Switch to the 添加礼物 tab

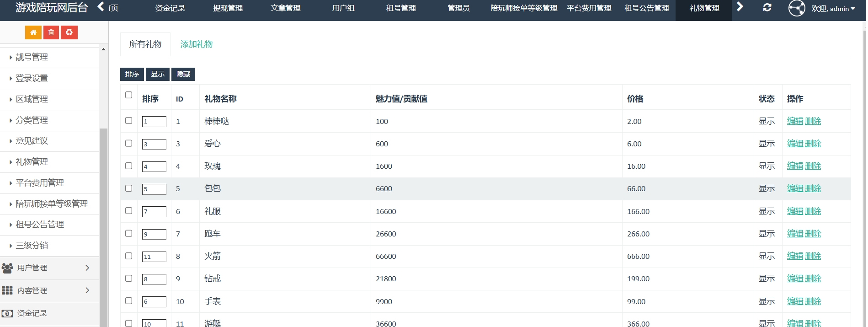(196, 44)
